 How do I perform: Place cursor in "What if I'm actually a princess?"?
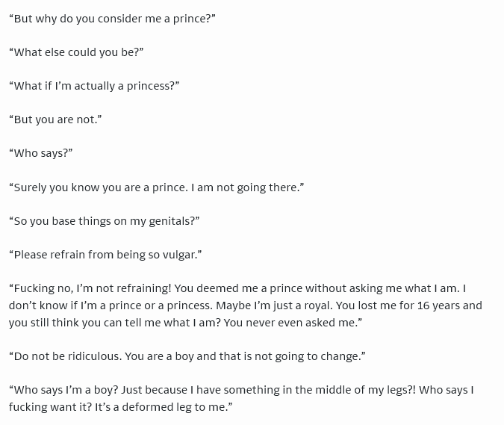[94, 86]
